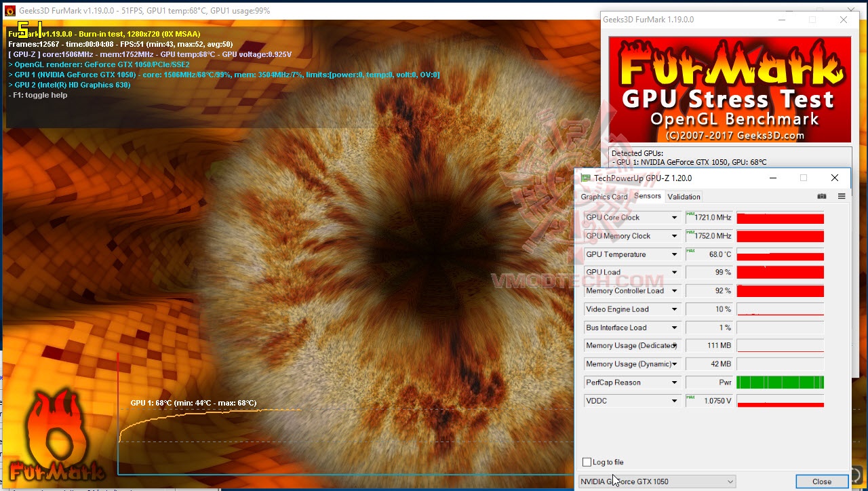Click the FurMark flame icon in the title bar
The height and width of the screenshot is (491, 868).
9,10
